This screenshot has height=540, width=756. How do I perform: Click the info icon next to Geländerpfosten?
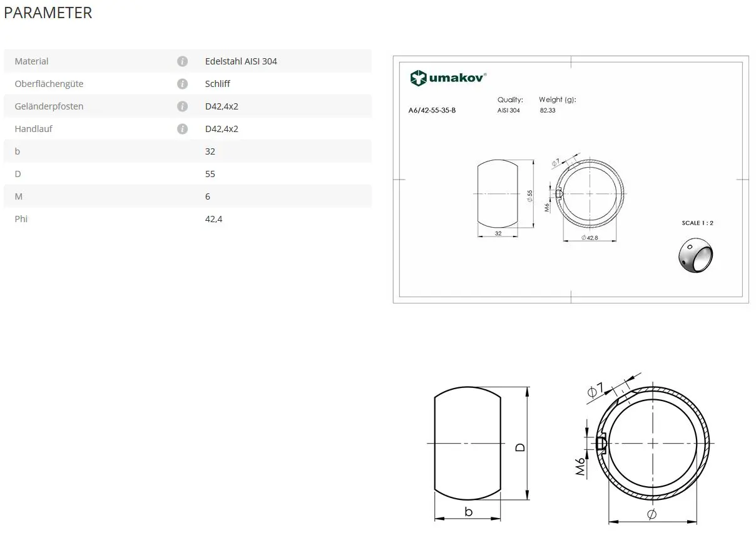(x=182, y=106)
